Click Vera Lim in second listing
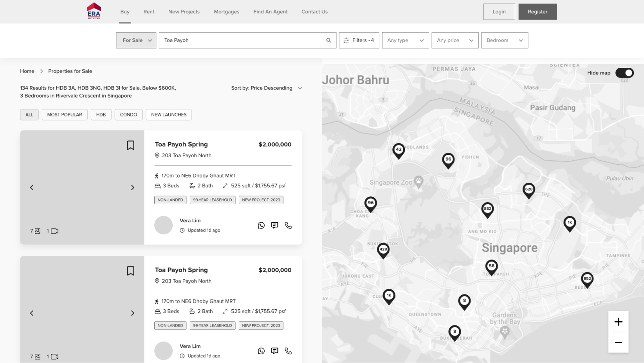This screenshot has height=363, width=644. [190, 346]
